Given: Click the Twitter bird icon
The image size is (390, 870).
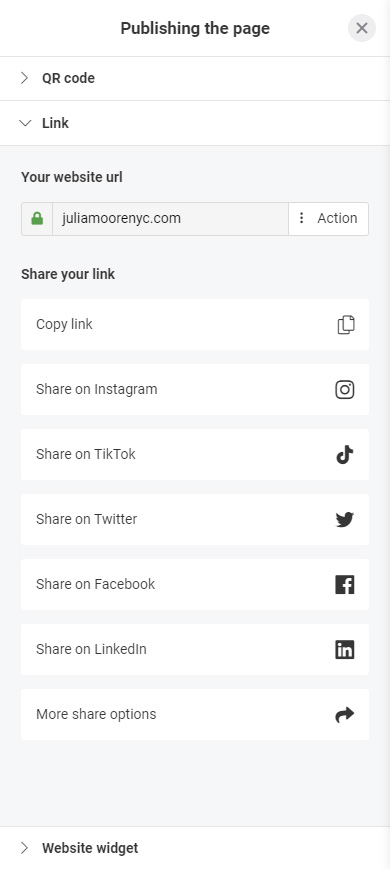Looking at the screenshot, I should 345,519.
